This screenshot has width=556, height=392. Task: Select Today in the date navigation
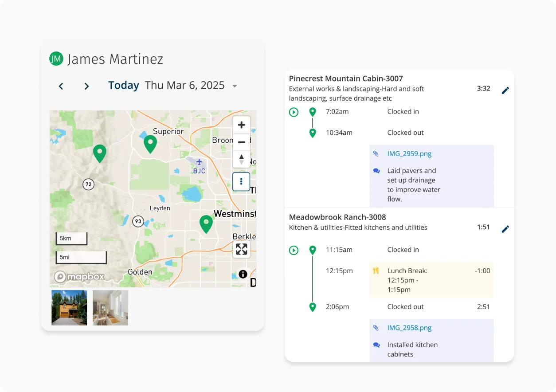123,85
